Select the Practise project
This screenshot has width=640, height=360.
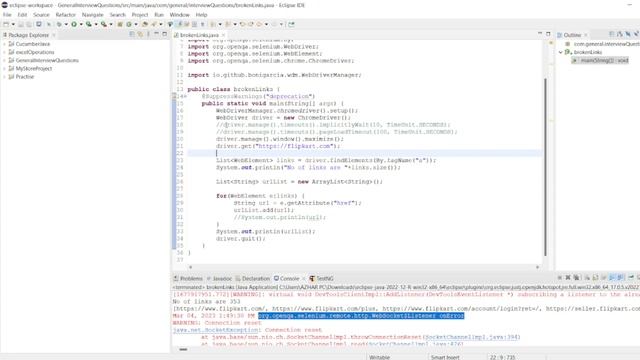tap(24, 77)
